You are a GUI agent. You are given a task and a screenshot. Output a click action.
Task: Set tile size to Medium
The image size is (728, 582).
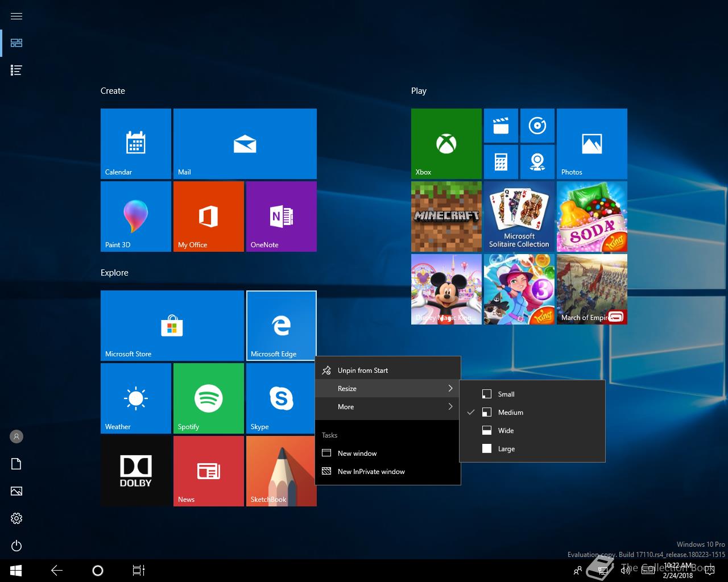pos(532,413)
